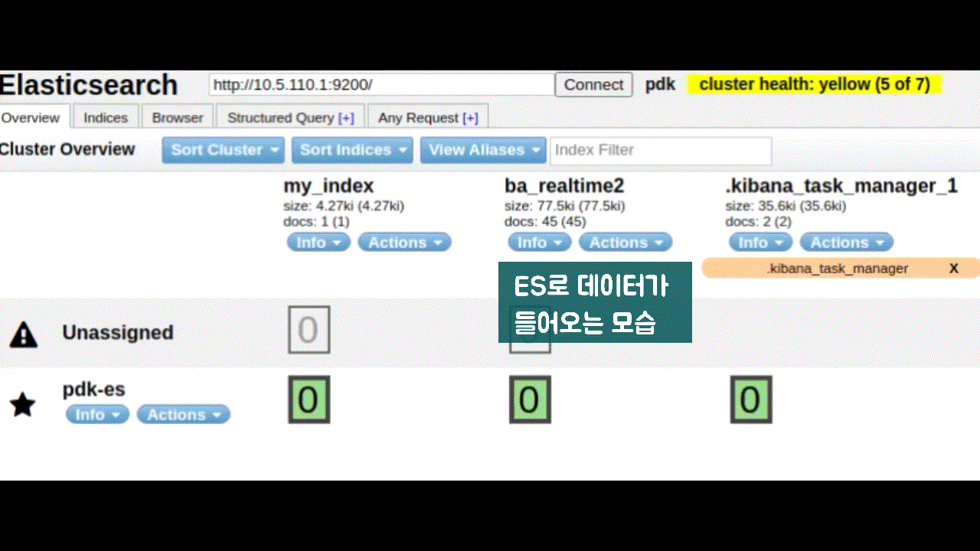Add a new Structured Query tab via [+]

click(345, 118)
